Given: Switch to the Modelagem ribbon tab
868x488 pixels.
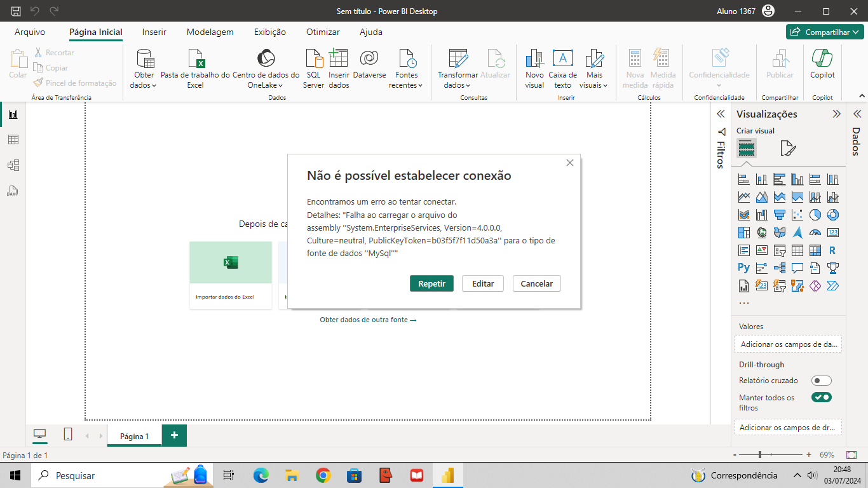Looking at the screenshot, I should [x=210, y=32].
